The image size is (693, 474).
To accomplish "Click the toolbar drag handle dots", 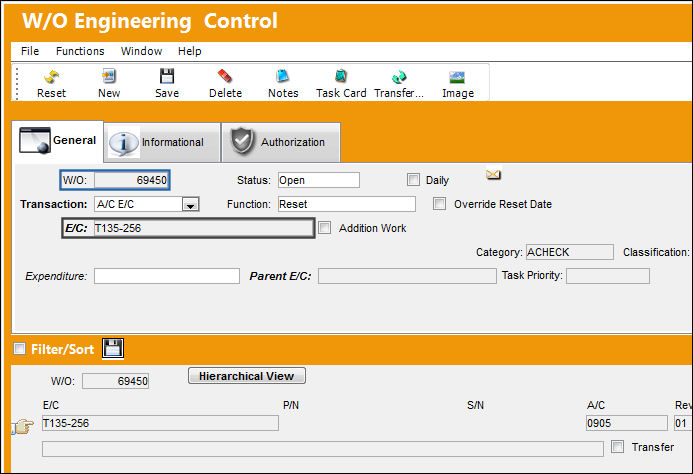I will (17, 83).
